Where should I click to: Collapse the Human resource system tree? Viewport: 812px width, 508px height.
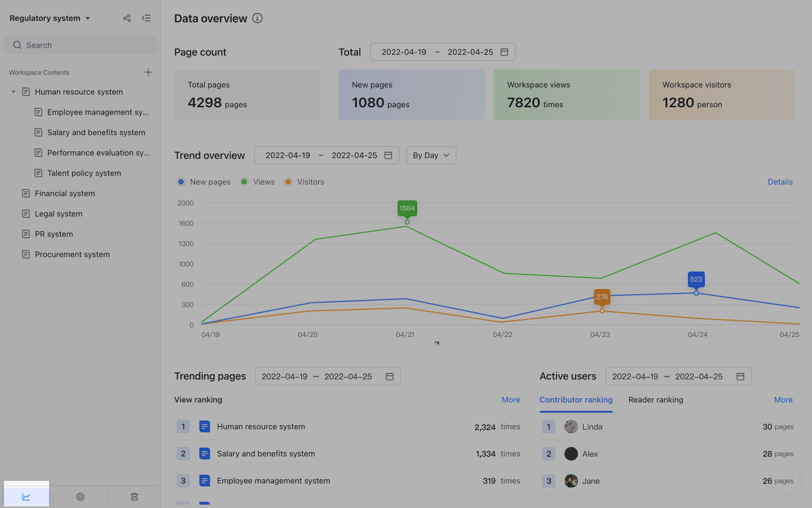[13, 91]
